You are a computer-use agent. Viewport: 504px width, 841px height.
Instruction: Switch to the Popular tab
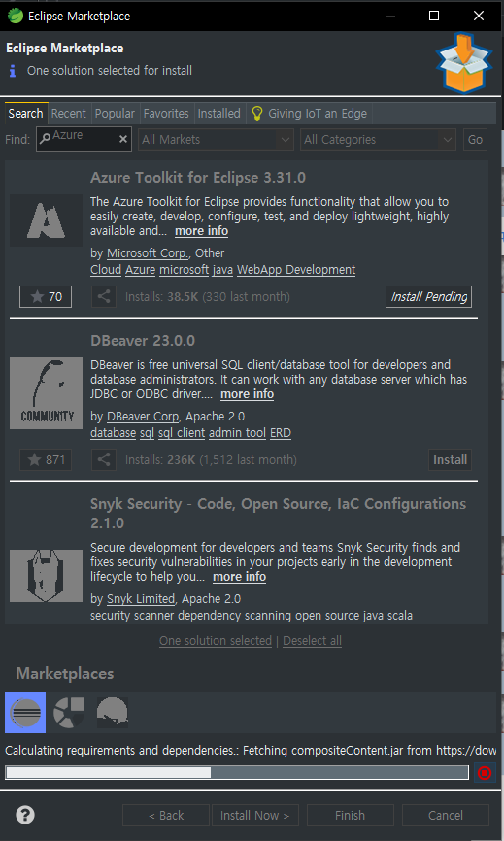coord(115,114)
